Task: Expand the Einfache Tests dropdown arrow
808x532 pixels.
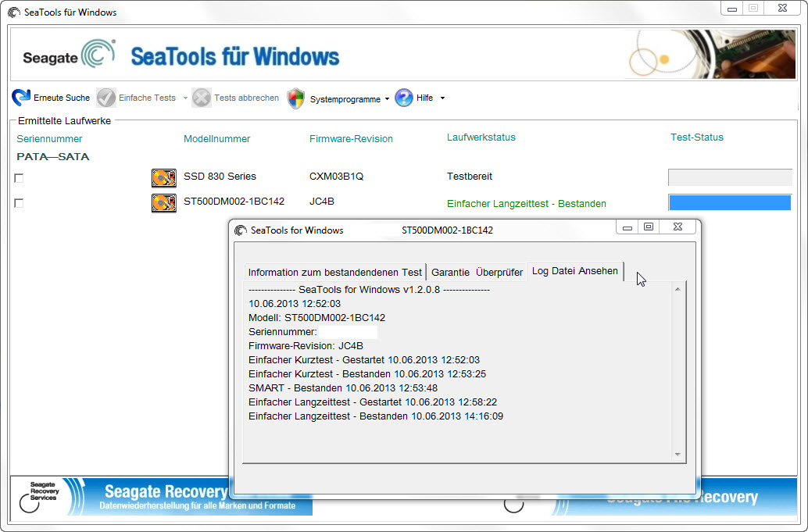Action: 185,98
